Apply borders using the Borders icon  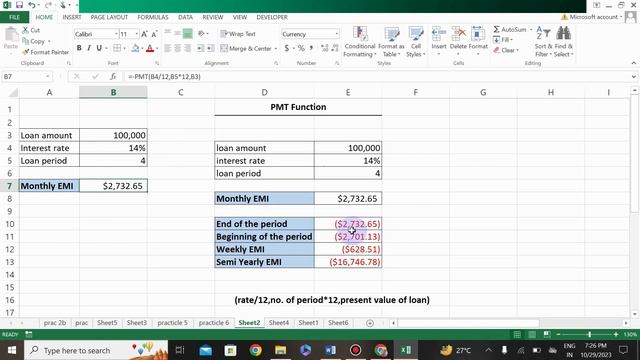coord(117,48)
